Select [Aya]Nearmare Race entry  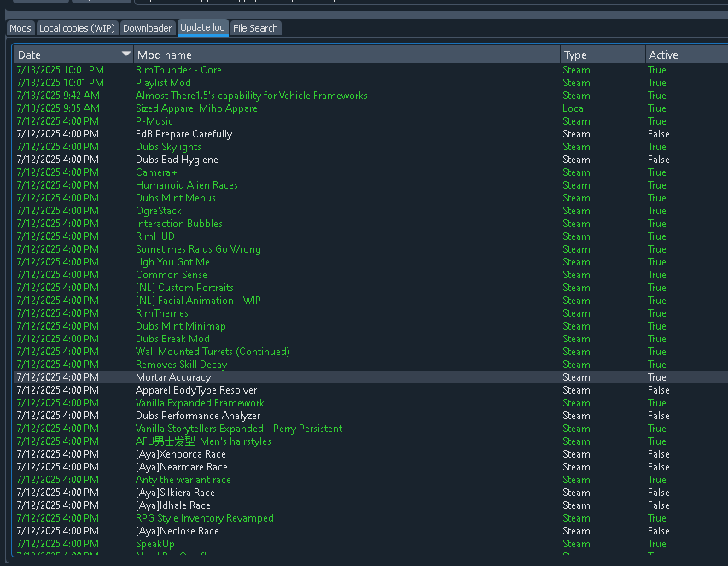(x=182, y=467)
